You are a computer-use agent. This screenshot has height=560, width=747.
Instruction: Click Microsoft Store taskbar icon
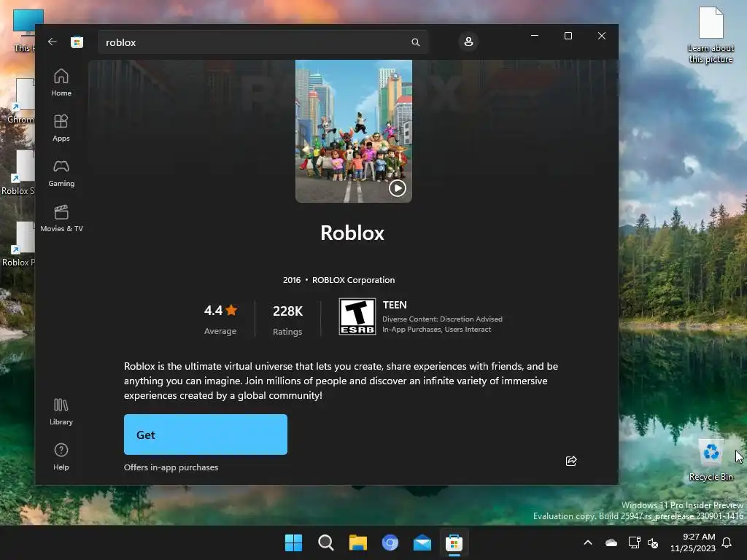454,542
